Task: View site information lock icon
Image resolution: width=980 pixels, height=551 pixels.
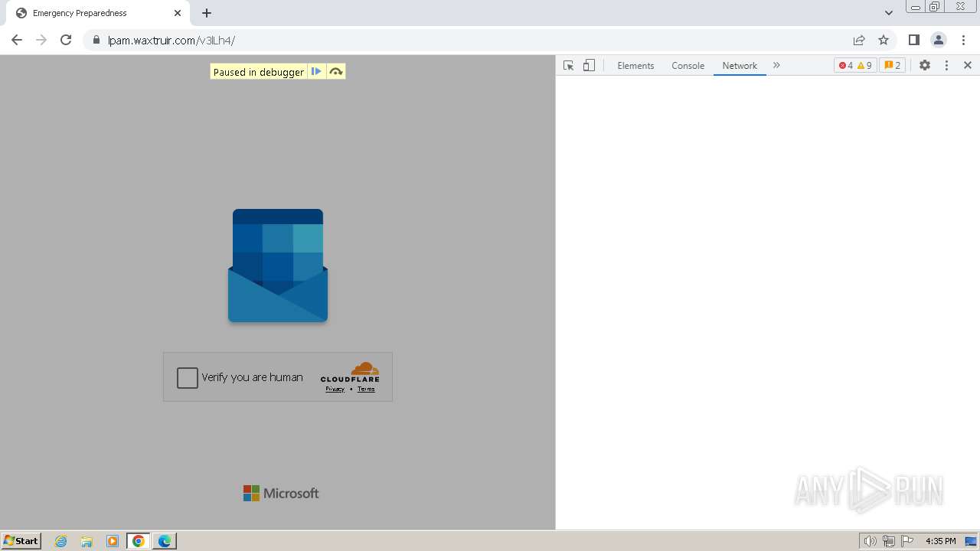Action: tap(96, 41)
